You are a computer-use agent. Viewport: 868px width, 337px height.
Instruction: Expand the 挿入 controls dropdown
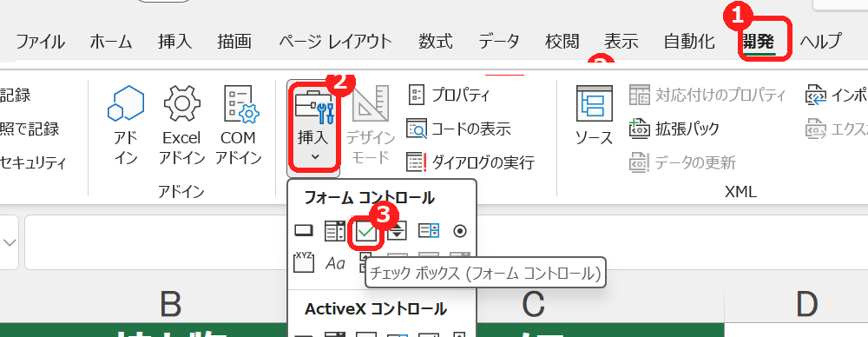(x=313, y=128)
